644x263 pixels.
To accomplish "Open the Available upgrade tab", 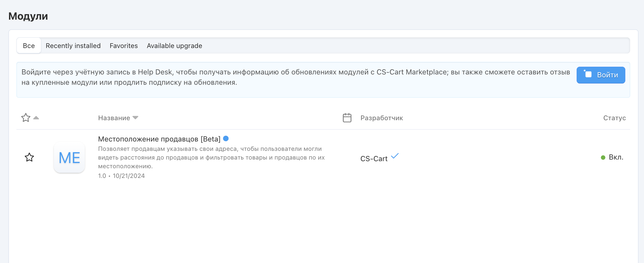I will coord(174,46).
